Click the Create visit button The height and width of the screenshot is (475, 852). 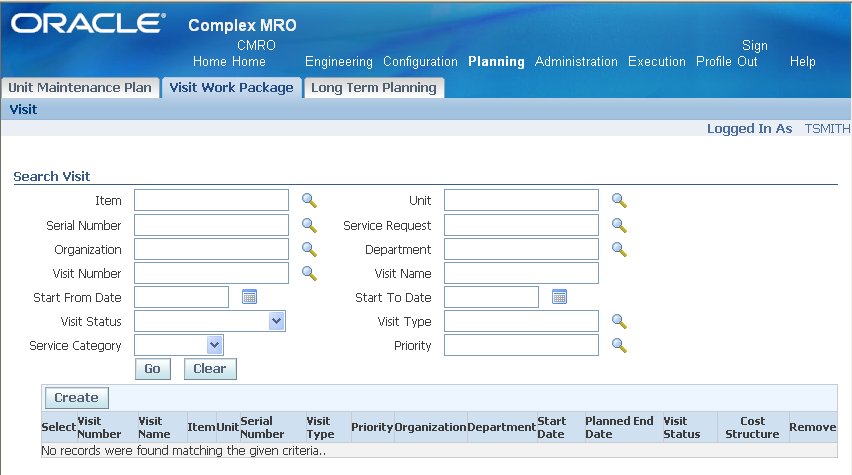[77, 397]
